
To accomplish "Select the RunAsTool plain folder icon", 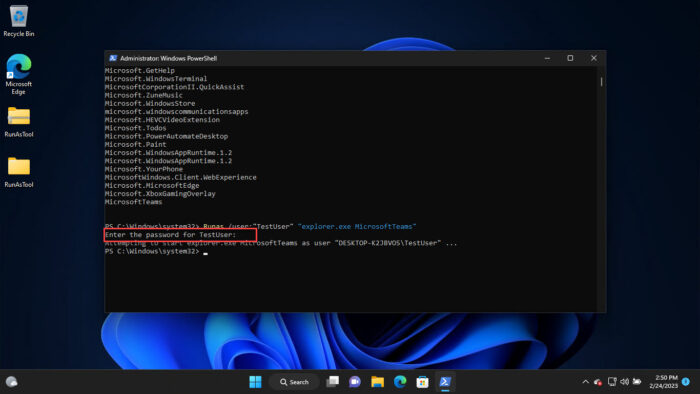I will (x=18, y=172).
